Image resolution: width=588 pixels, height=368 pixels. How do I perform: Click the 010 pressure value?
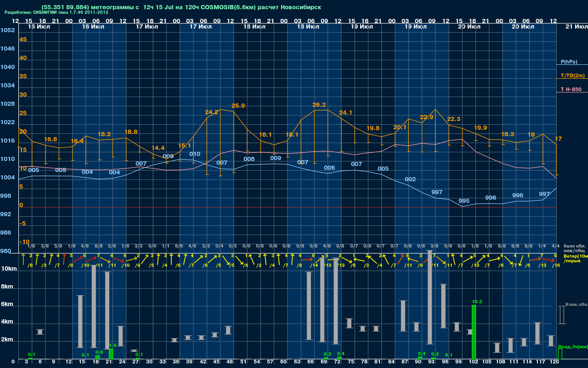(x=195, y=154)
